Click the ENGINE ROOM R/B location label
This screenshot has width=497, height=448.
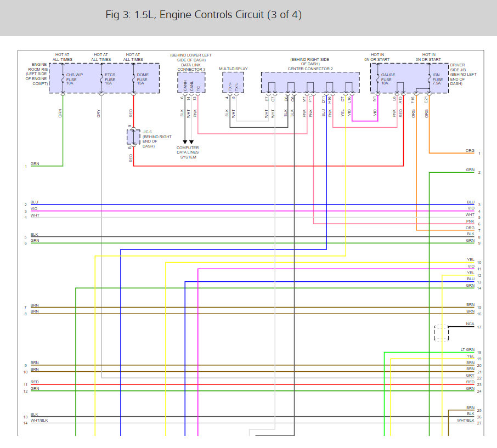pyautogui.click(x=37, y=74)
